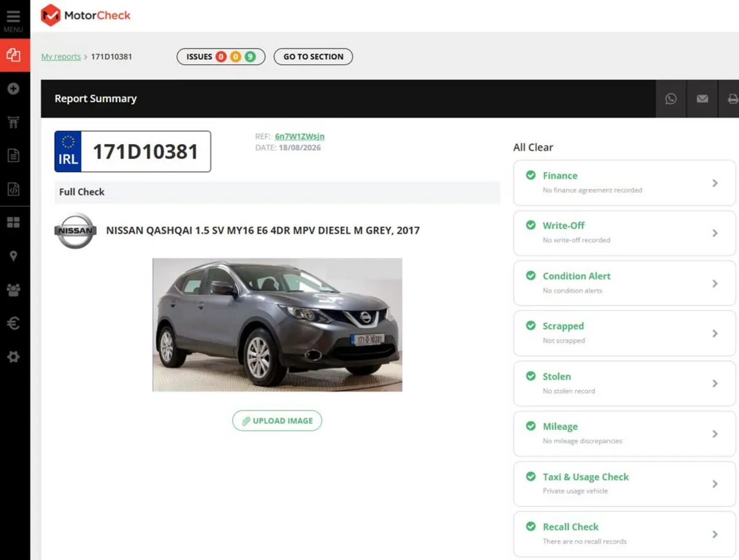The width and height of the screenshot is (739, 560).
Task: Click 'No write-off recorded' text
Action: (x=576, y=240)
